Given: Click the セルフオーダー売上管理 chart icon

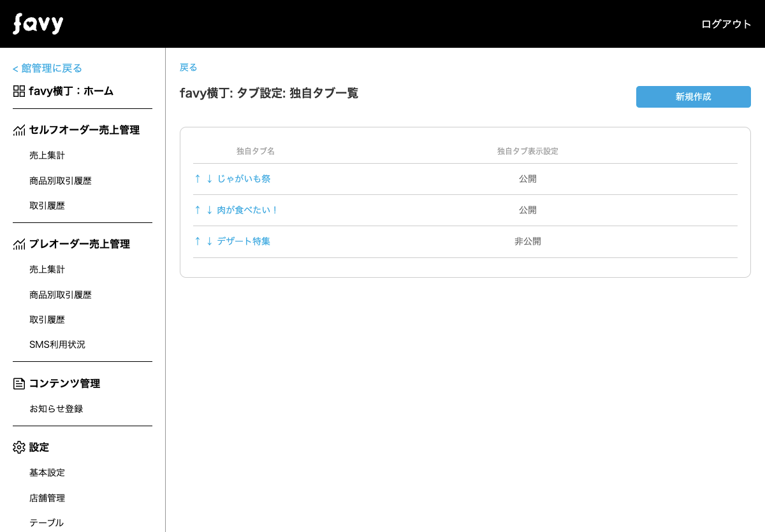Looking at the screenshot, I should click(19, 130).
